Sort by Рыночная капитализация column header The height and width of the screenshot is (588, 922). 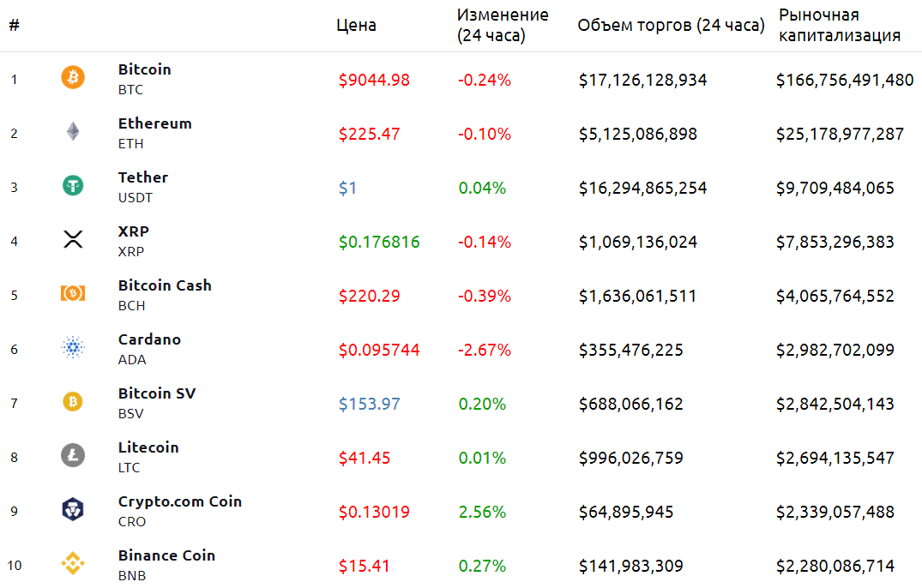click(x=839, y=26)
